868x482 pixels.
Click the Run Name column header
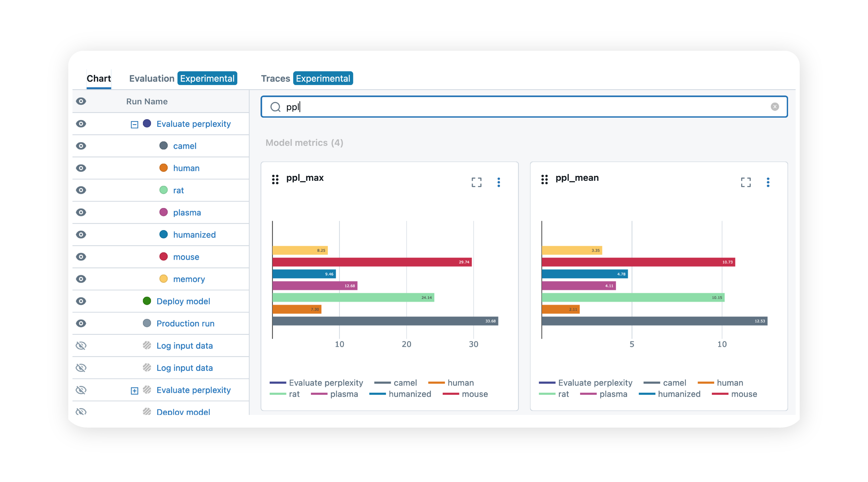(x=147, y=101)
